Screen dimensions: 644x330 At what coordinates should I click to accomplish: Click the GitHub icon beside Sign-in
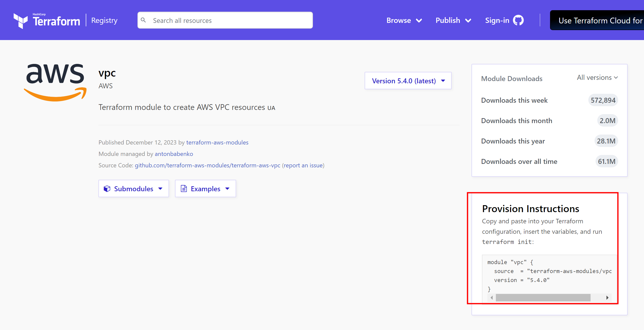pyautogui.click(x=518, y=20)
